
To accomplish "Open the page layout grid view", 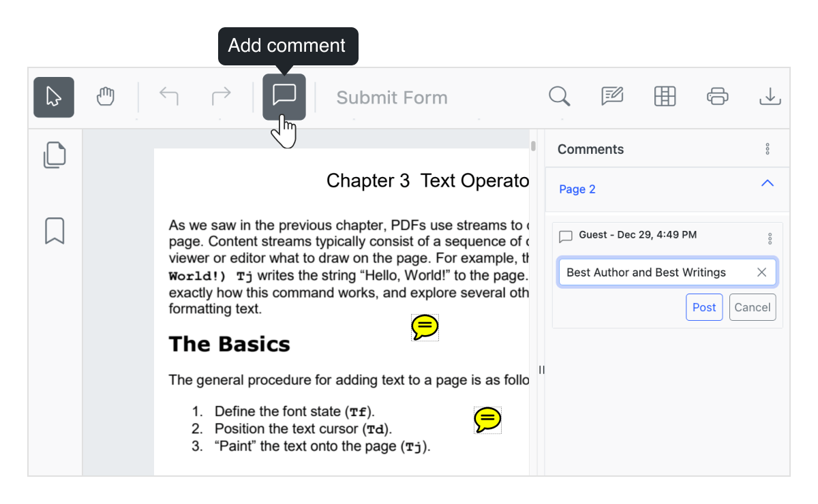I will pyautogui.click(x=665, y=97).
